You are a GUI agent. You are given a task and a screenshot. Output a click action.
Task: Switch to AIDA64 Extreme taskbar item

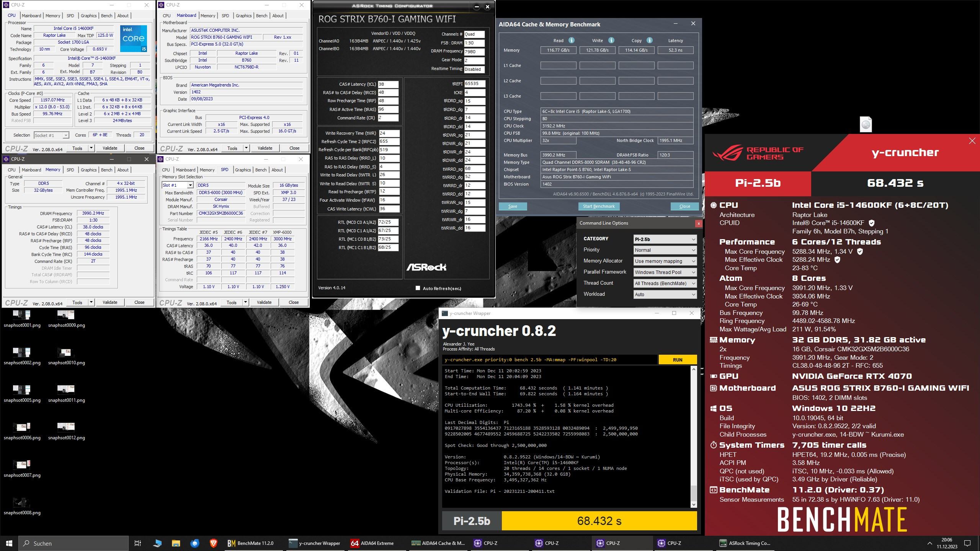pyautogui.click(x=372, y=543)
